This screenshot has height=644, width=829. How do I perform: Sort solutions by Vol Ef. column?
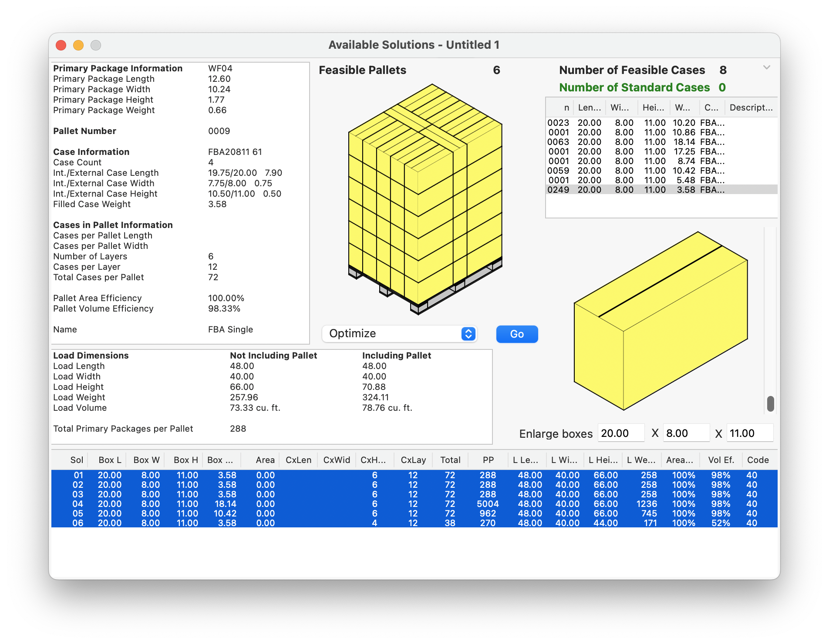tap(721, 460)
